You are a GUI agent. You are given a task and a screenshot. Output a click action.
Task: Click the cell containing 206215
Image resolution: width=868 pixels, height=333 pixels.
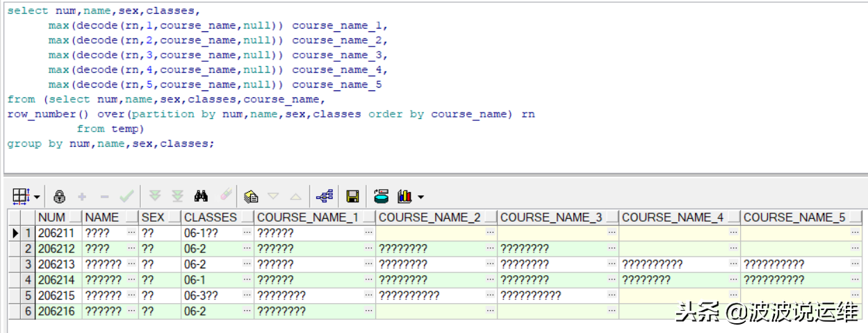pyautogui.click(x=59, y=295)
